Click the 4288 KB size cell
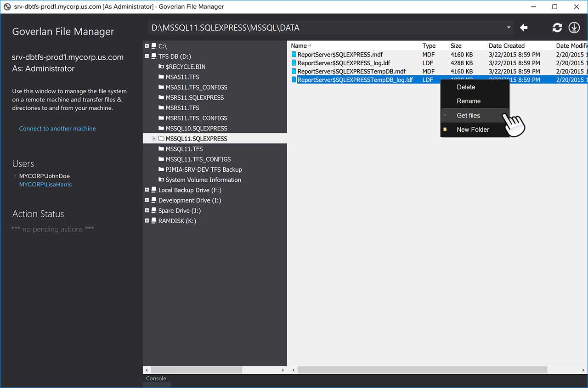This screenshot has width=588, height=388. click(462, 63)
